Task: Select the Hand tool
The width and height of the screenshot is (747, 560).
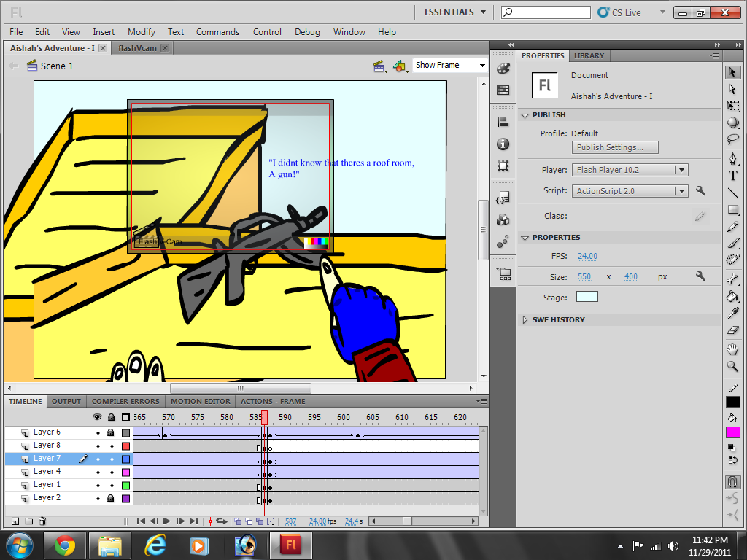Action: point(732,349)
